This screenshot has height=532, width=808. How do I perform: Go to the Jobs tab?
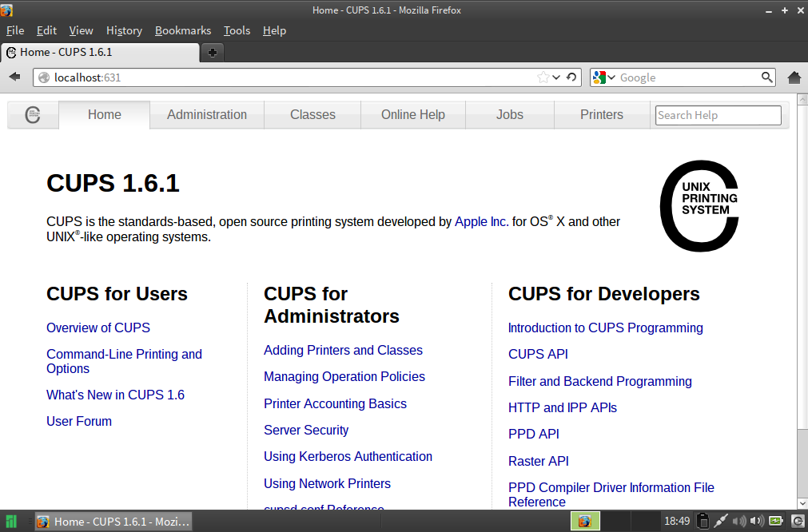click(x=510, y=114)
